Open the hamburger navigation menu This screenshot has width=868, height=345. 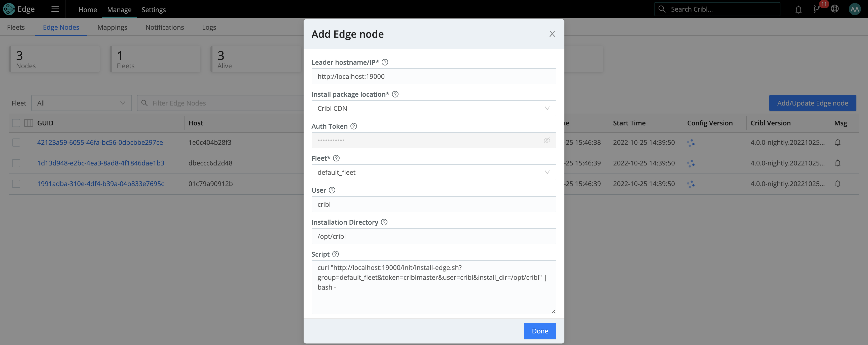point(55,9)
